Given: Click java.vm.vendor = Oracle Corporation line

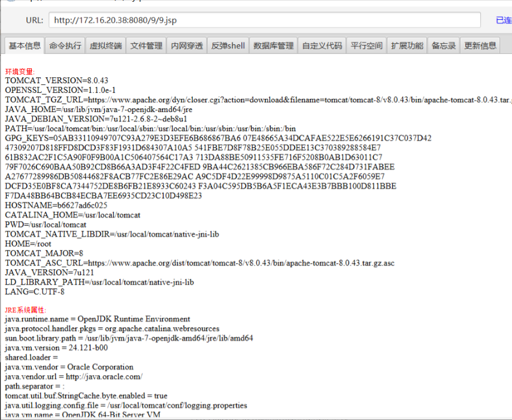Looking at the screenshot, I should coord(69,367).
